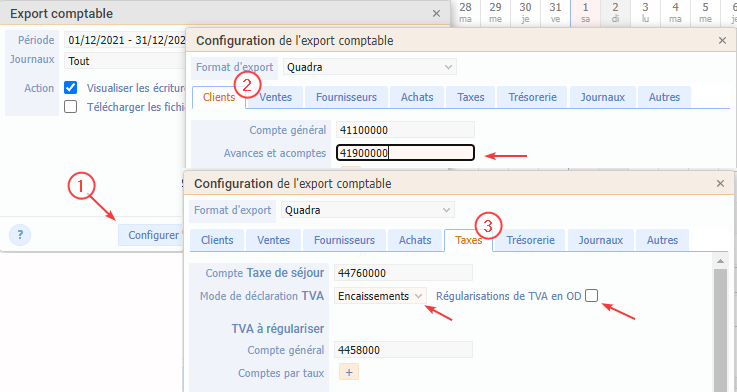Click the Configurer button
This screenshot has height=392, width=737.
pyautogui.click(x=150, y=235)
